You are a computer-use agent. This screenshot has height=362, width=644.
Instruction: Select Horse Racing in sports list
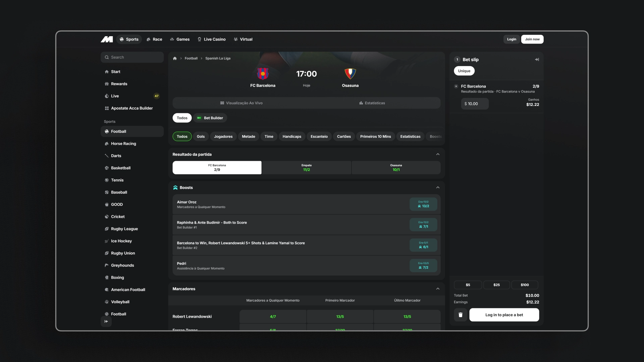point(132,143)
